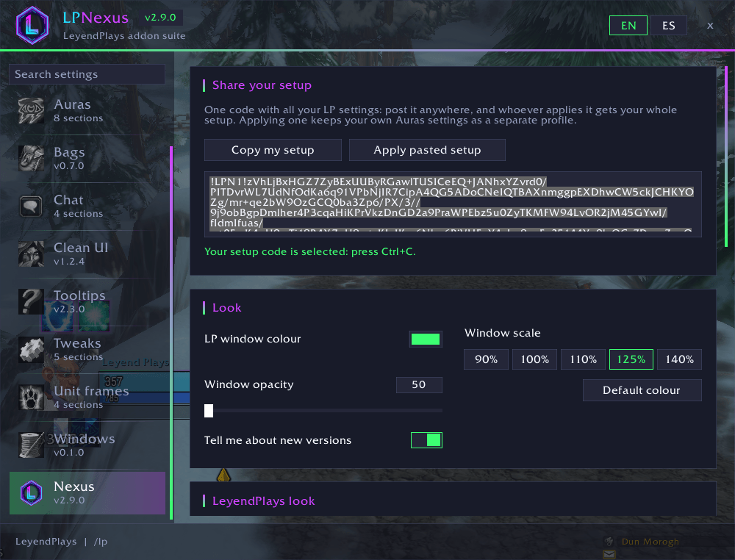Click the Window opacity slider handle
This screenshot has width=735, height=560.
(209, 411)
